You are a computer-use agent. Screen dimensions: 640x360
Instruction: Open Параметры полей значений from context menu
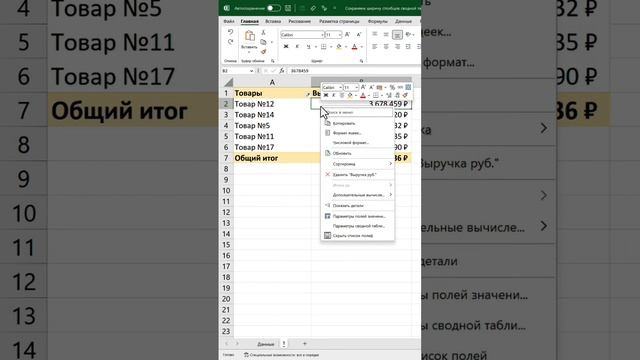click(358, 216)
